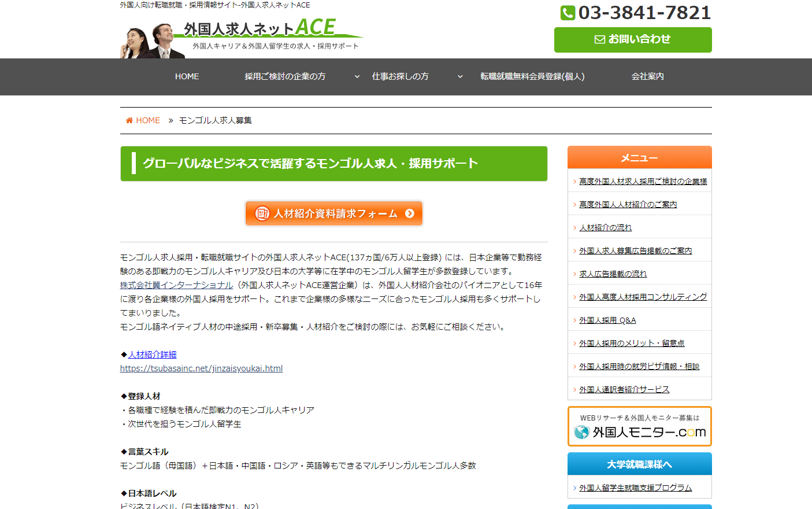This screenshot has width=812, height=509.
Task: Click the globe icon in 外国人モニター banner
Action: tap(581, 432)
